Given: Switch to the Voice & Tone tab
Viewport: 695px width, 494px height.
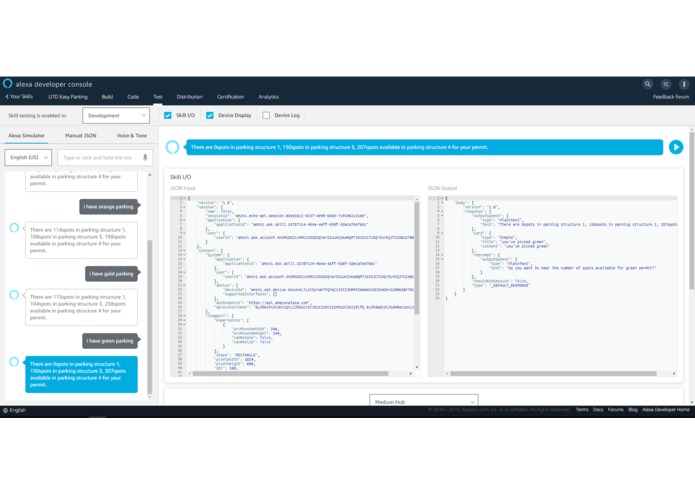Looking at the screenshot, I should point(132,136).
